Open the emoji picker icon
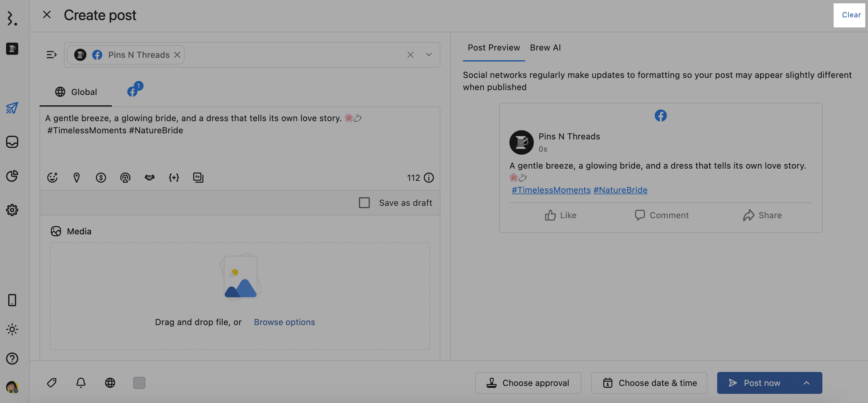 pos(52,177)
